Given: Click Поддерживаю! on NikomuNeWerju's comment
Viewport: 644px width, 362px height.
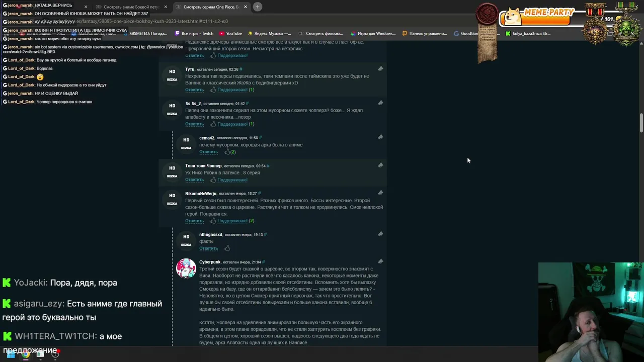Looking at the screenshot, I should point(232,220).
